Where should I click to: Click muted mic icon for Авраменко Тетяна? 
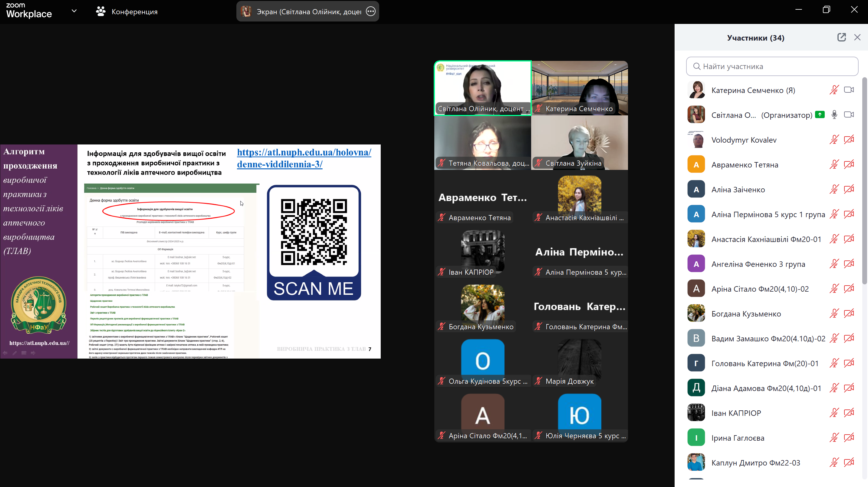tap(834, 164)
